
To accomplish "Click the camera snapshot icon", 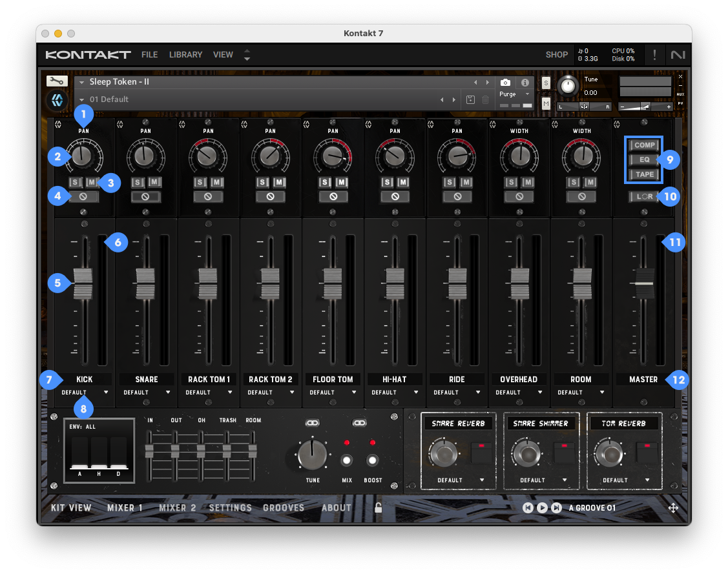I will pyautogui.click(x=506, y=83).
